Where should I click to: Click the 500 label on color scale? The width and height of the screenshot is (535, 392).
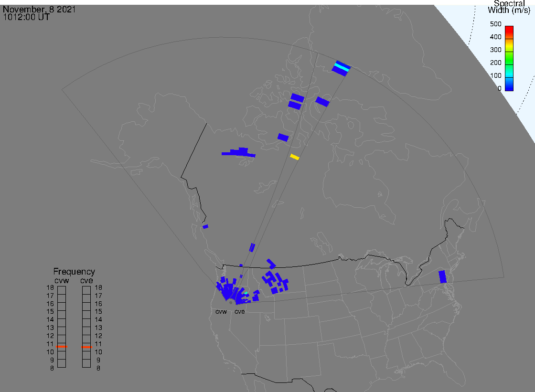tap(495, 24)
